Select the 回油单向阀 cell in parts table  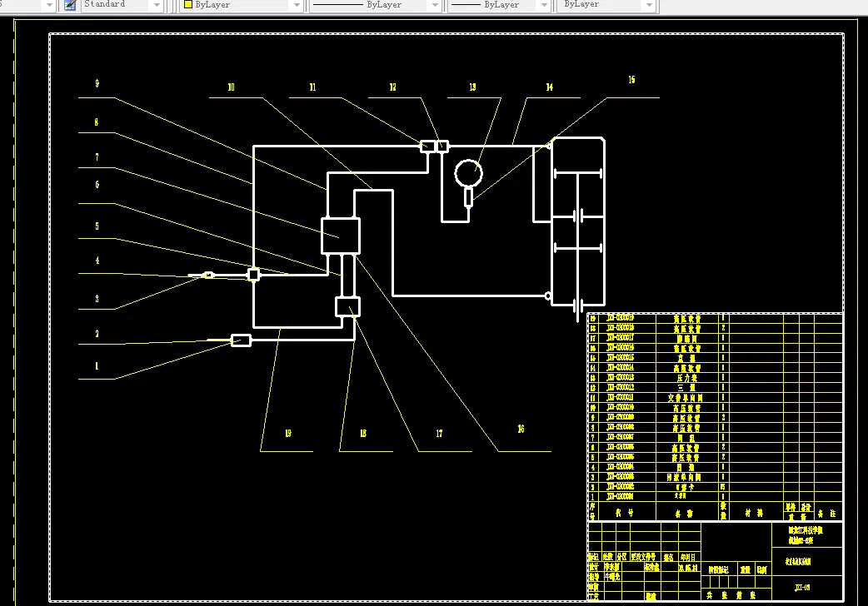tap(687, 477)
